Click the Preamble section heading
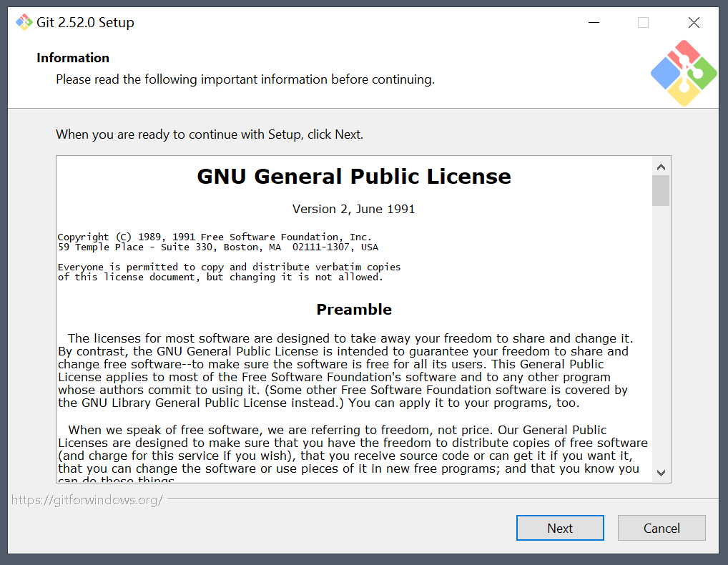The image size is (728, 565). pos(354,310)
